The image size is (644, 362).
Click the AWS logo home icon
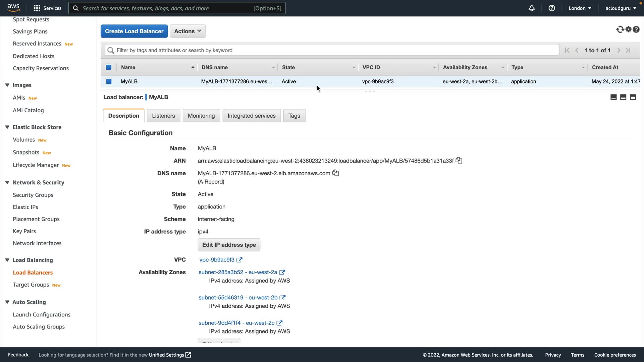click(13, 7)
